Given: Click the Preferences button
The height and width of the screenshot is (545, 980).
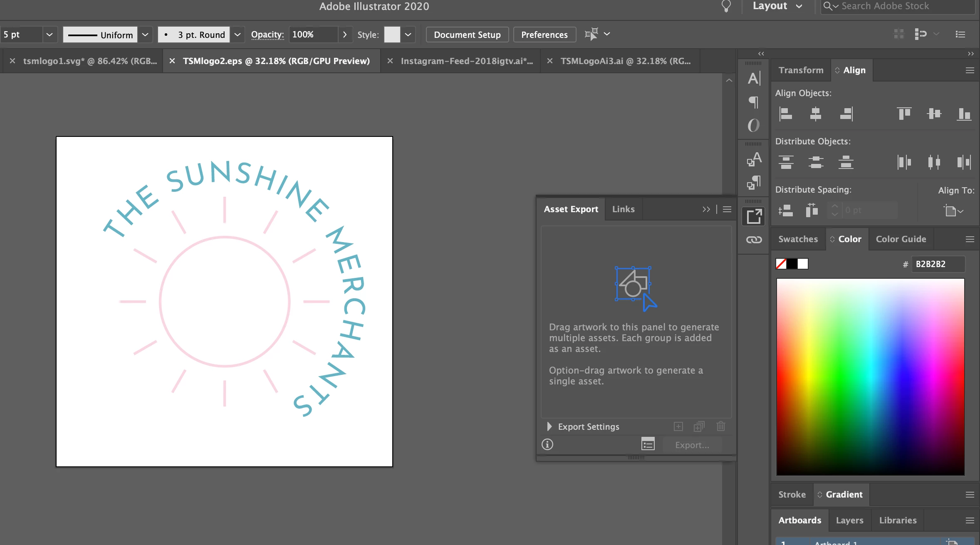Looking at the screenshot, I should pyautogui.click(x=544, y=35).
